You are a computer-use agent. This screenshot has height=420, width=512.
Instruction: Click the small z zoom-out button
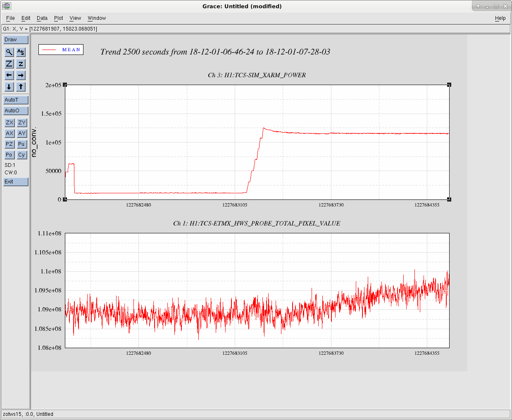(x=21, y=64)
